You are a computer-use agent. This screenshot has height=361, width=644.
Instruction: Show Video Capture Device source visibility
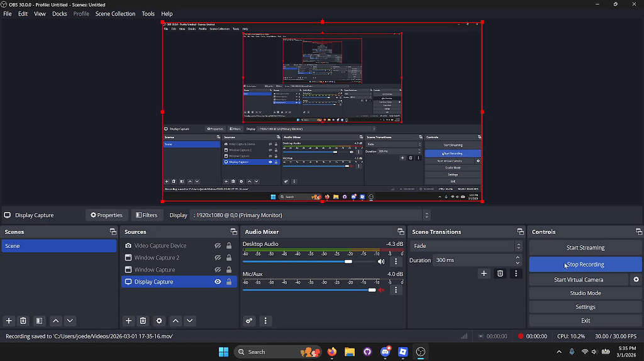point(218,246)
